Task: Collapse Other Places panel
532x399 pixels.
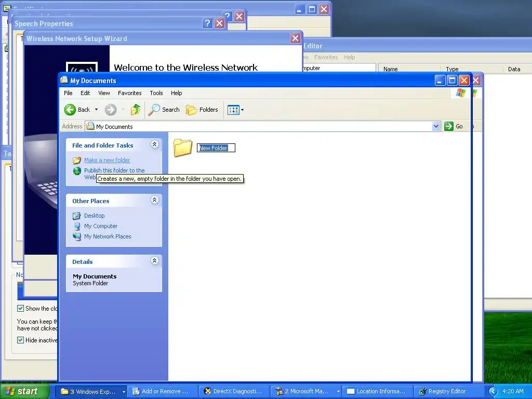Action: pos(154,200)
